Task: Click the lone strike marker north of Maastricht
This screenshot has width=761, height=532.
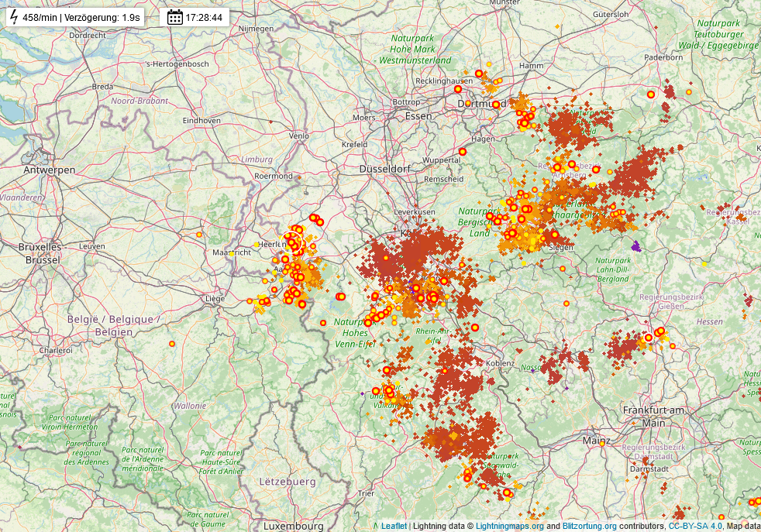Action: (x=199, y=234)
